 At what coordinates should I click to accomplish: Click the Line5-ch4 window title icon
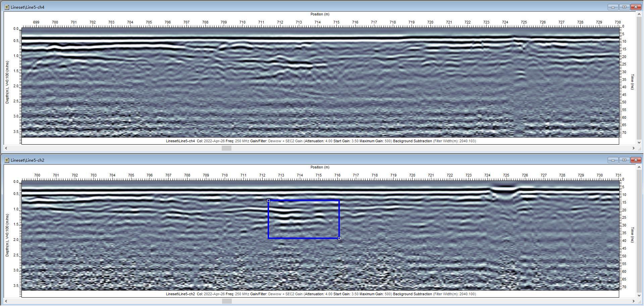(7, 7)
